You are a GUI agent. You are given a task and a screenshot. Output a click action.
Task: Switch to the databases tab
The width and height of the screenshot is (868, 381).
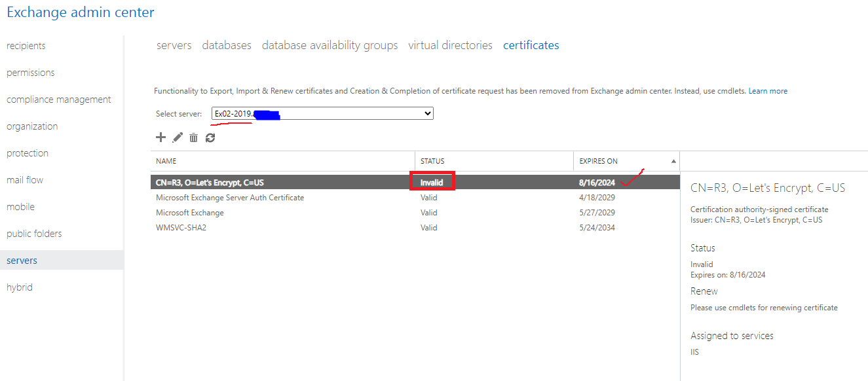coord(227,45)
